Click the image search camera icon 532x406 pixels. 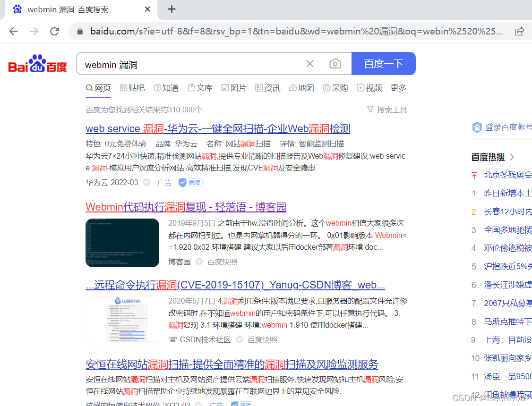coord(335,64)
